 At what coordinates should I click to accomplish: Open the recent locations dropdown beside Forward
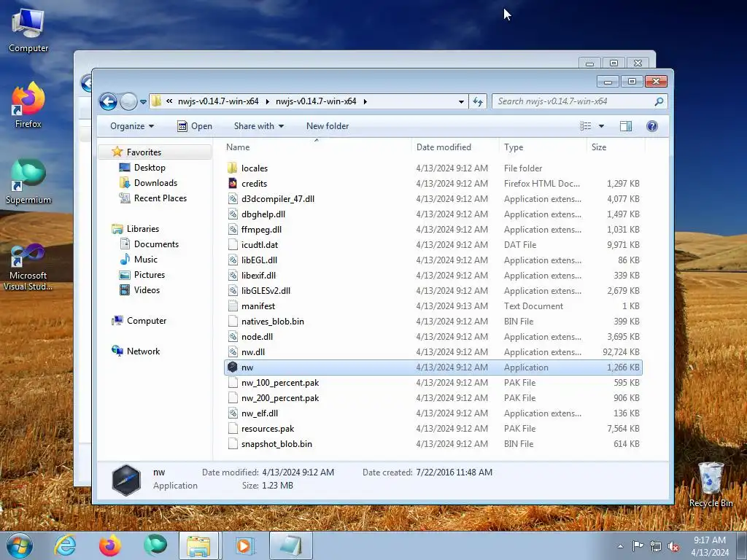coord(143,101)
